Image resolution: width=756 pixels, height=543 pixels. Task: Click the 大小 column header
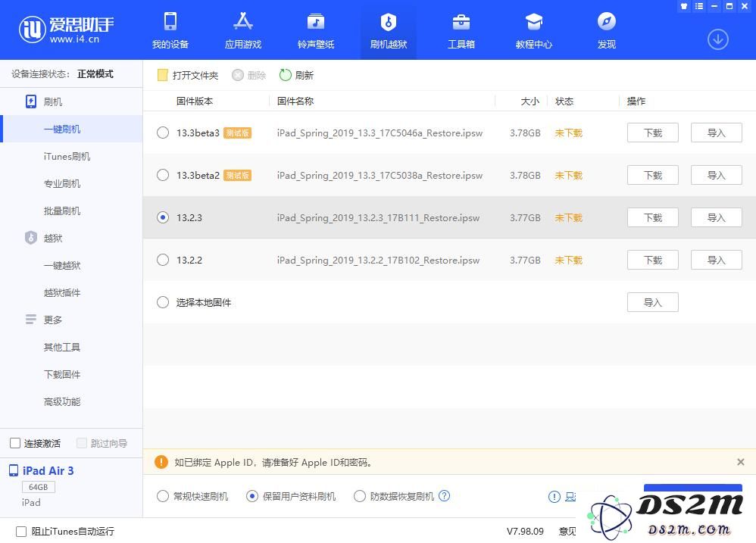point(530,101)
